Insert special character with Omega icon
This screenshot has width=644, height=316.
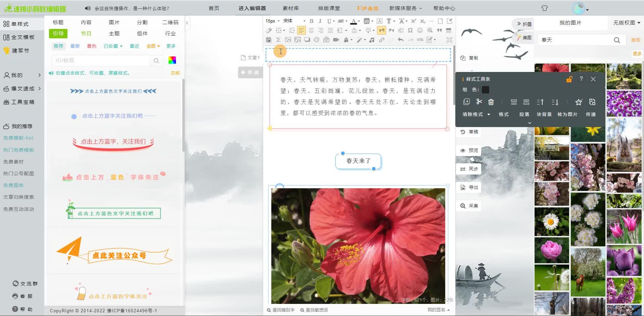pos(410,31)
